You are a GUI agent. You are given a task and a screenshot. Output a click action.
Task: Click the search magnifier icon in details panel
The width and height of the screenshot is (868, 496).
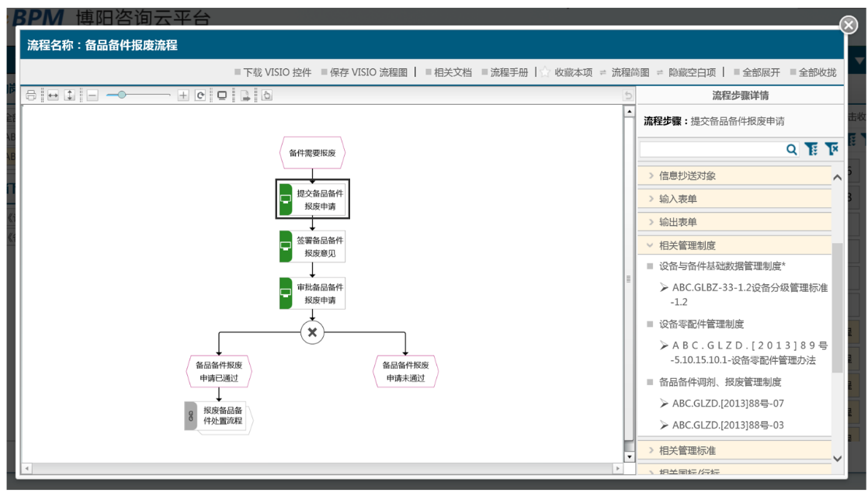click(791, 150)
